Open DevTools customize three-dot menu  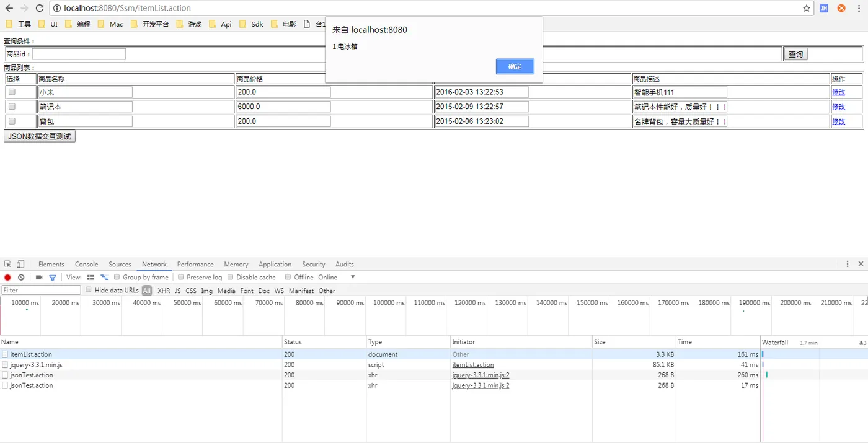tap(848, 264)
